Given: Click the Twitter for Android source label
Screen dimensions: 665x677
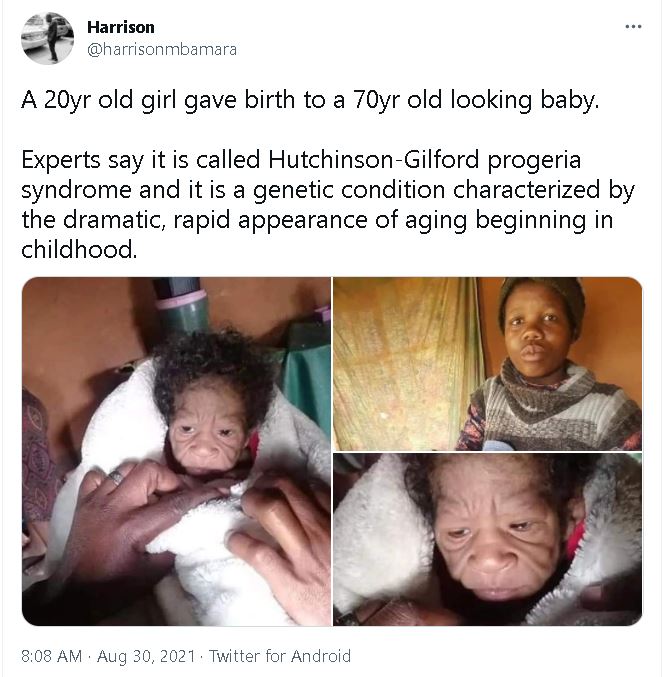Looking at the screenshot, I should [279, 656].
